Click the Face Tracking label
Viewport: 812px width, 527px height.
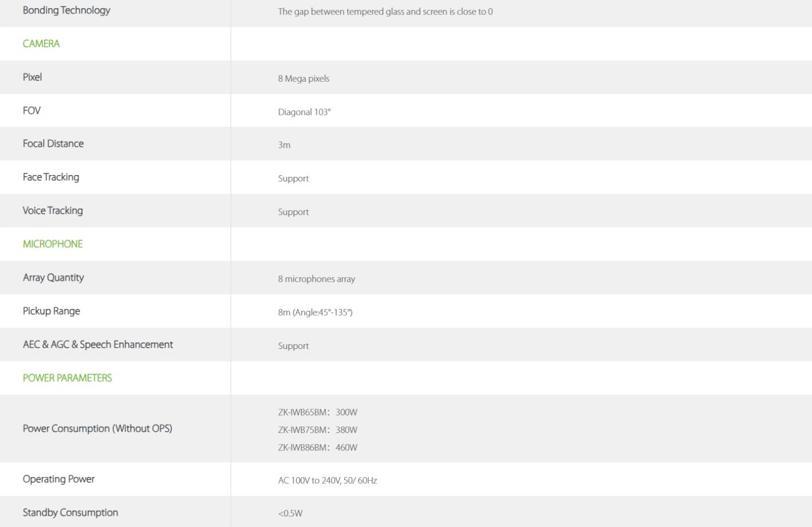[51, 177]
